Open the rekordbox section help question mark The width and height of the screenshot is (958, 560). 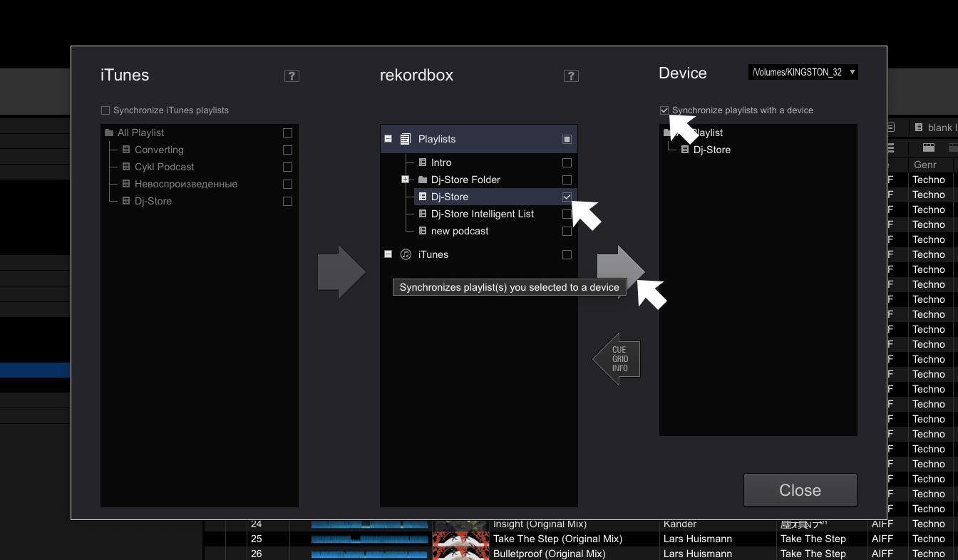(x=571, y=76)
